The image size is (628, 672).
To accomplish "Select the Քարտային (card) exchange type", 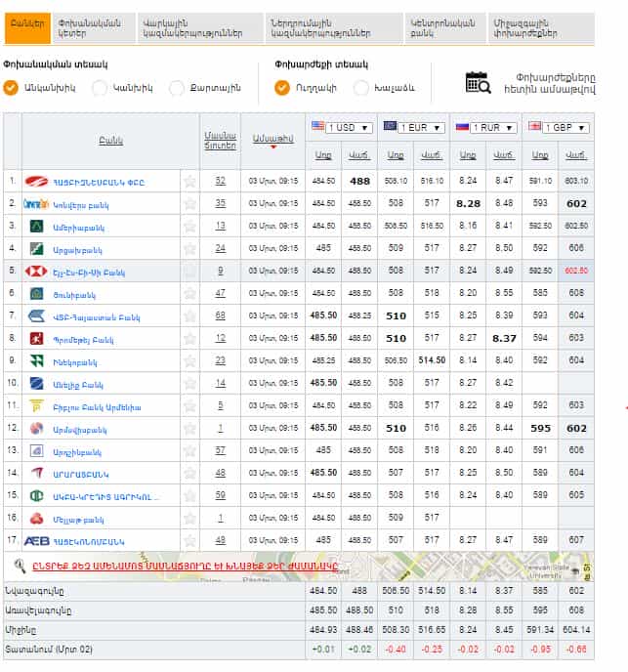I will click(x=177, y=88).
